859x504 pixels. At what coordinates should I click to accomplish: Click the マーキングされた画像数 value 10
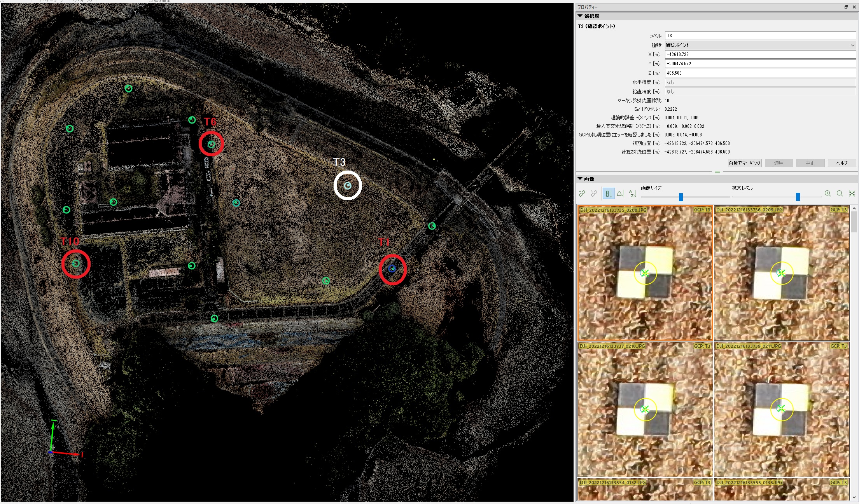(667, 101)
